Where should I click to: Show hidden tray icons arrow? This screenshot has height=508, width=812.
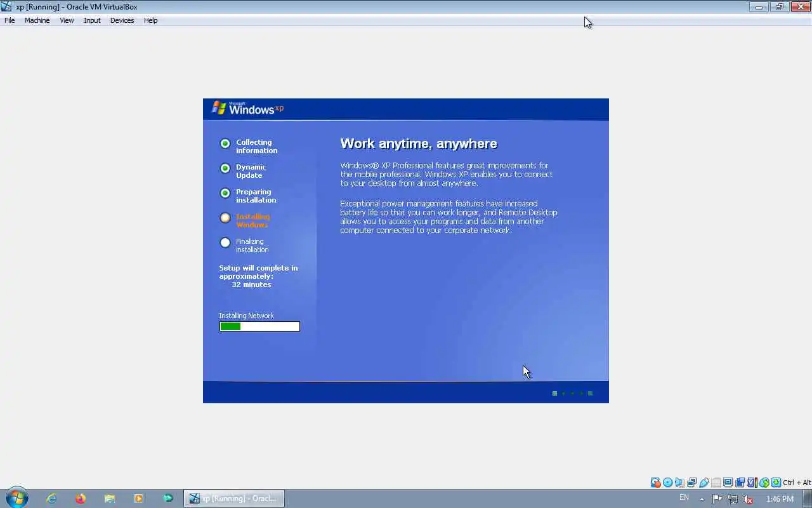pyautogui.click(x=702, y=499)
